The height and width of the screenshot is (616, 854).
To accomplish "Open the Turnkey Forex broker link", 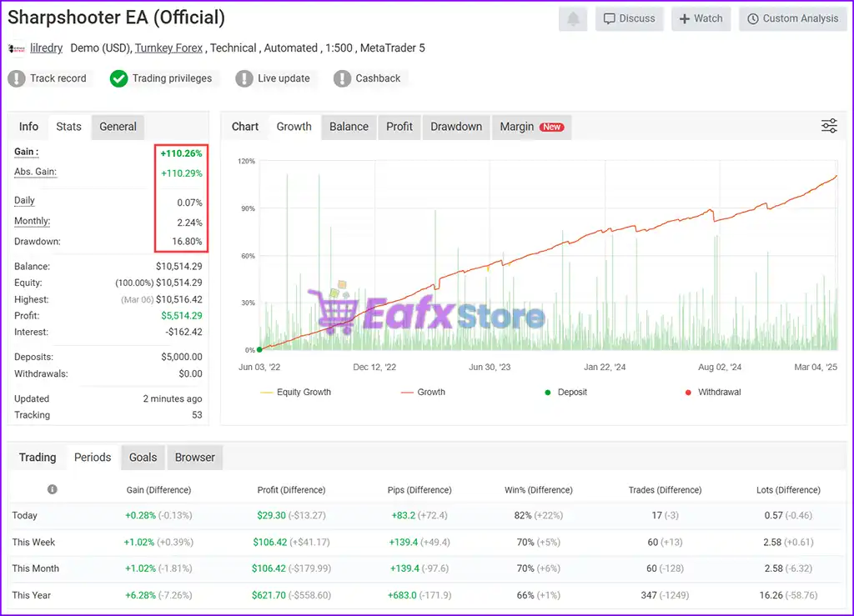I will click(168, 48).
